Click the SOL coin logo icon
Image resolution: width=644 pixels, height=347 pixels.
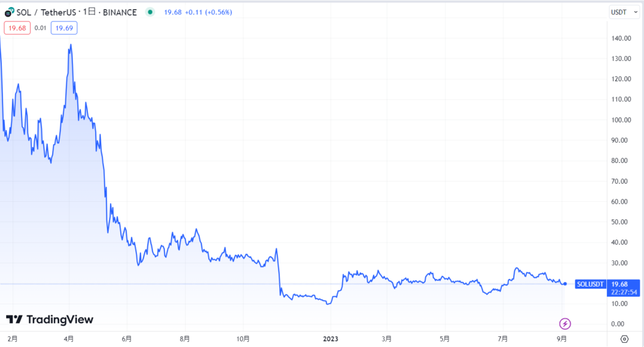(x=9, y=13)
